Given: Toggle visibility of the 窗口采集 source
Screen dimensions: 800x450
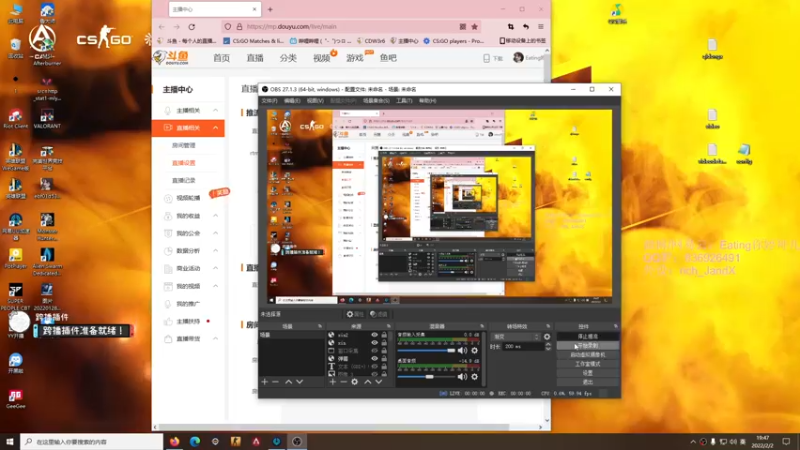Looking at the screenshot, I should [374, 351].
